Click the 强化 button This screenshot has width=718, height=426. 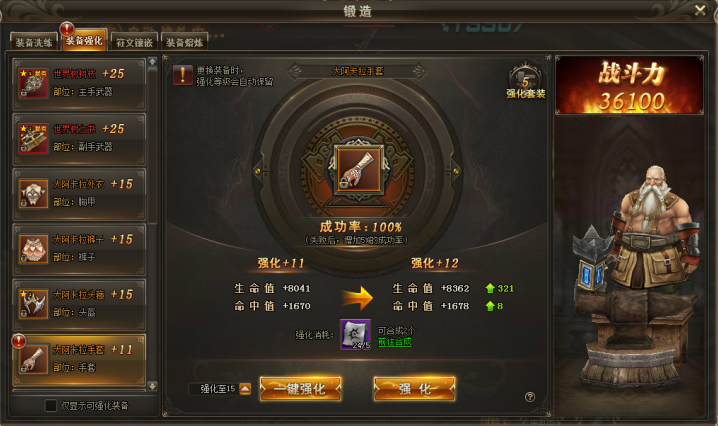coord(414,389)
